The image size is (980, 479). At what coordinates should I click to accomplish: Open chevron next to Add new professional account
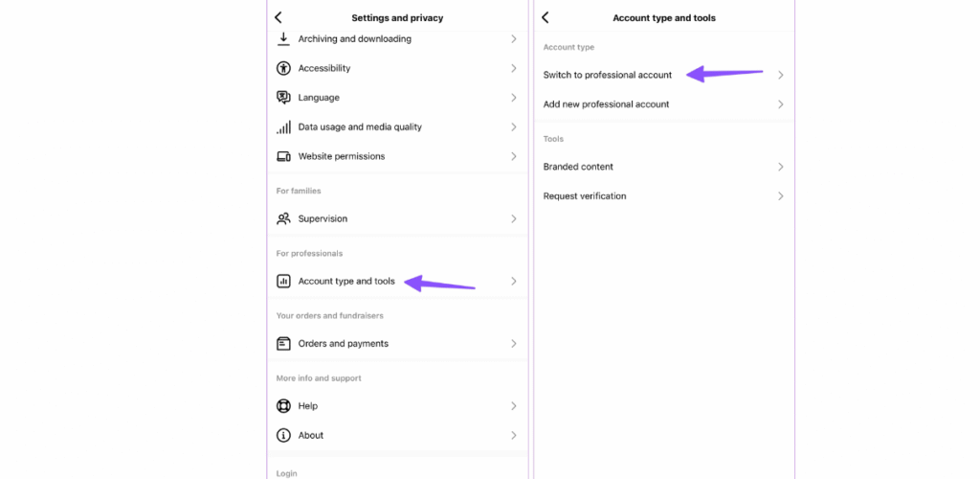(x=781, y=104)
